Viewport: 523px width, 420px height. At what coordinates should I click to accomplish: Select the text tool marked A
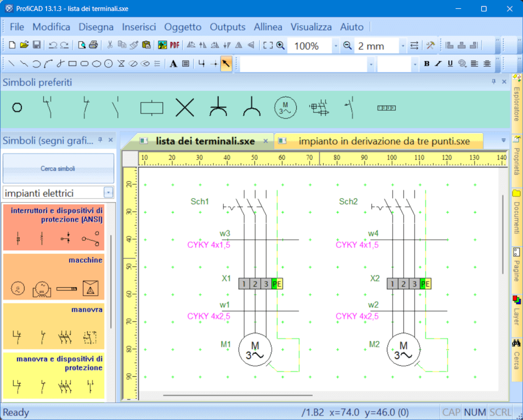pyautogui.click(x=173, y=64)
